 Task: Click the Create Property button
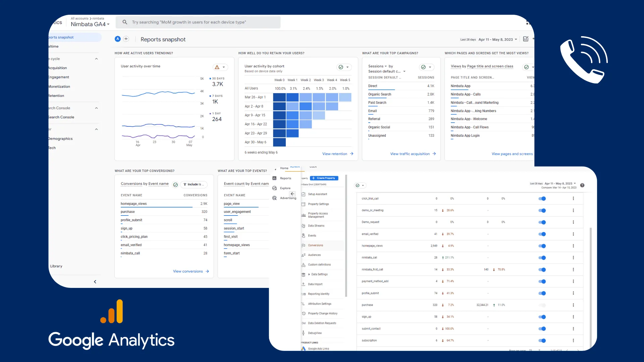click(x=324, y=178)
